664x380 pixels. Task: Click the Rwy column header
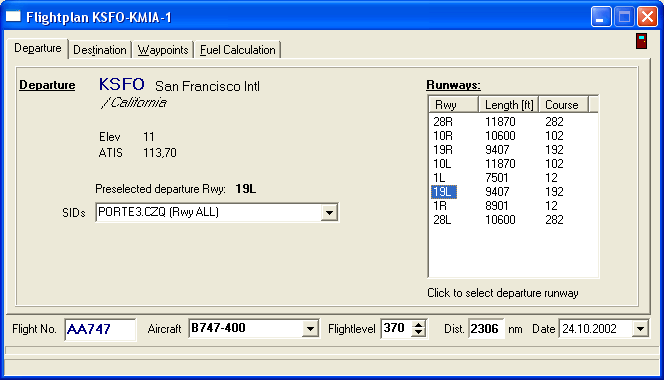point(454,105)
